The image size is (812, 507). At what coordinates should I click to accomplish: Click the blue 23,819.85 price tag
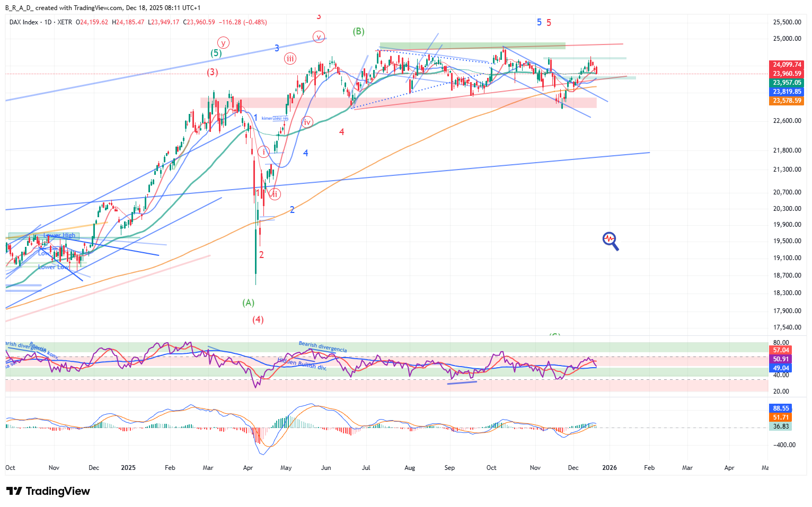(x=787, y=92)
